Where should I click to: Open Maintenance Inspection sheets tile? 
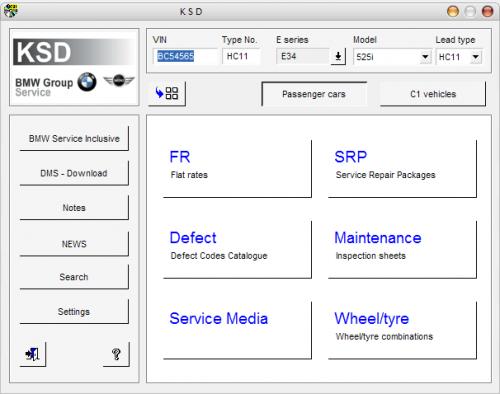402,250
